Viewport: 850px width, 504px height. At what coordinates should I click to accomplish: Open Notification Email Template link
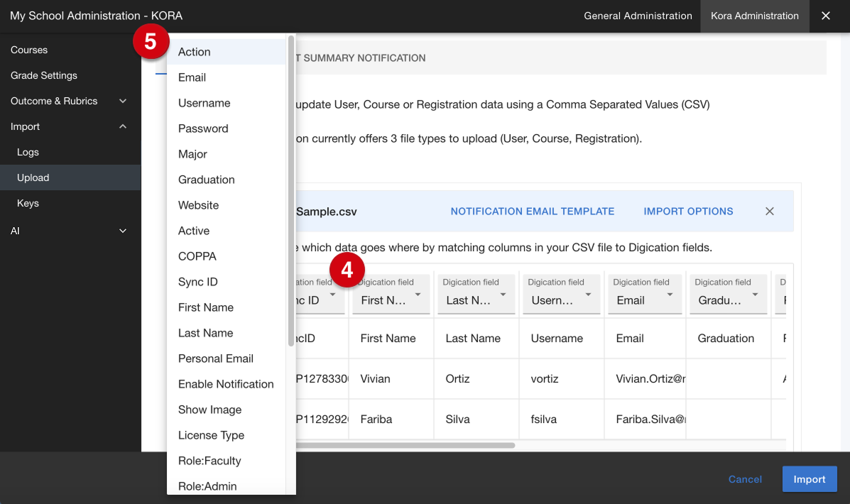point(533,212)
